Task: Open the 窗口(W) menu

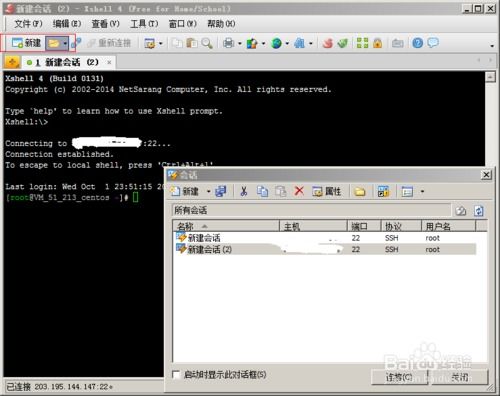Action: [x=183, y=24]
